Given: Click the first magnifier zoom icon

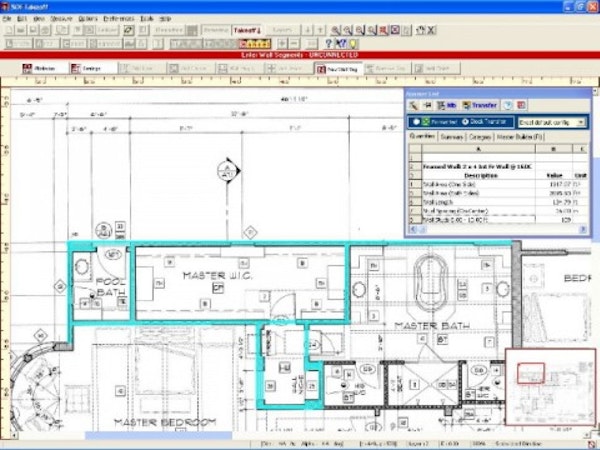Looking at the screenshot, I should [335, 30].
